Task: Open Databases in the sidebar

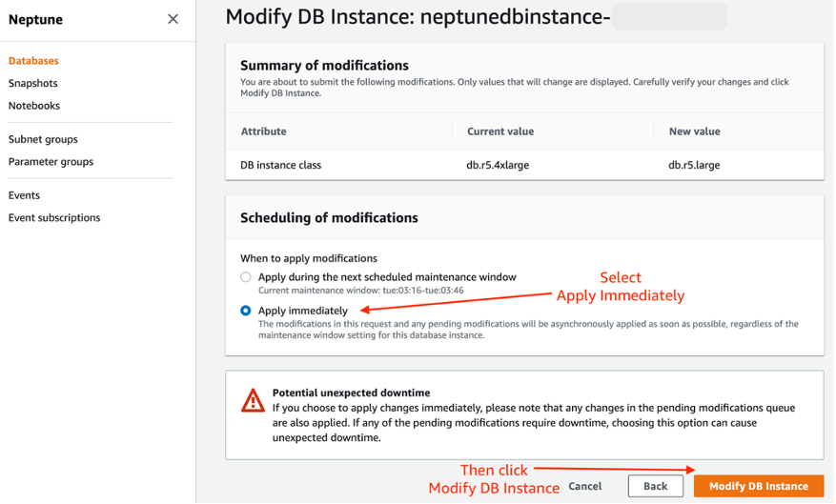Action: pos(33,61)
